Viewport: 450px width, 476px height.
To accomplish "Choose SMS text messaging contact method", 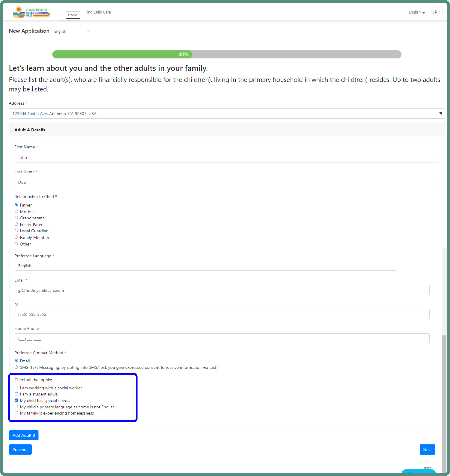I will [x=16, y=367].
